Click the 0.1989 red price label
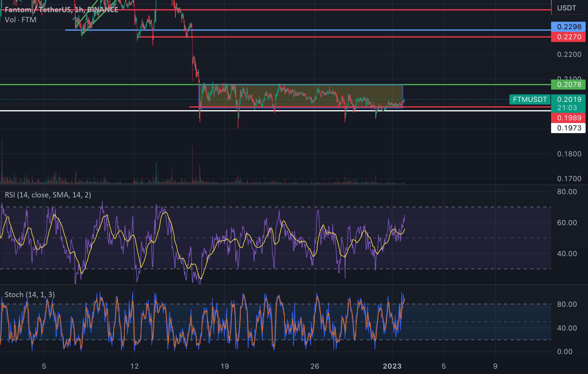This screenshot has width=588, height=374. 568,118
